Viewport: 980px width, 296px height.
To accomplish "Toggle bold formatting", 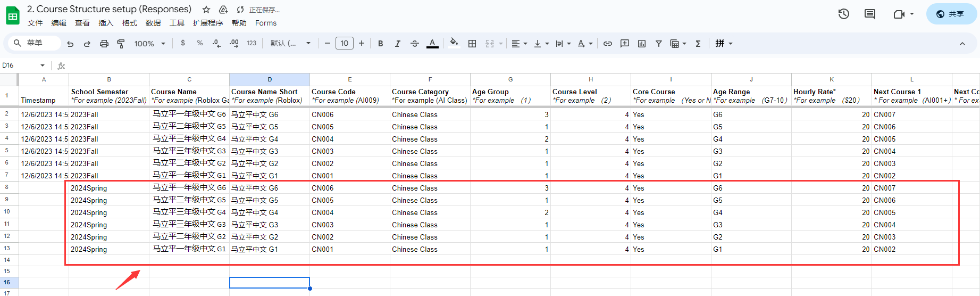I will tap(380, 44).
